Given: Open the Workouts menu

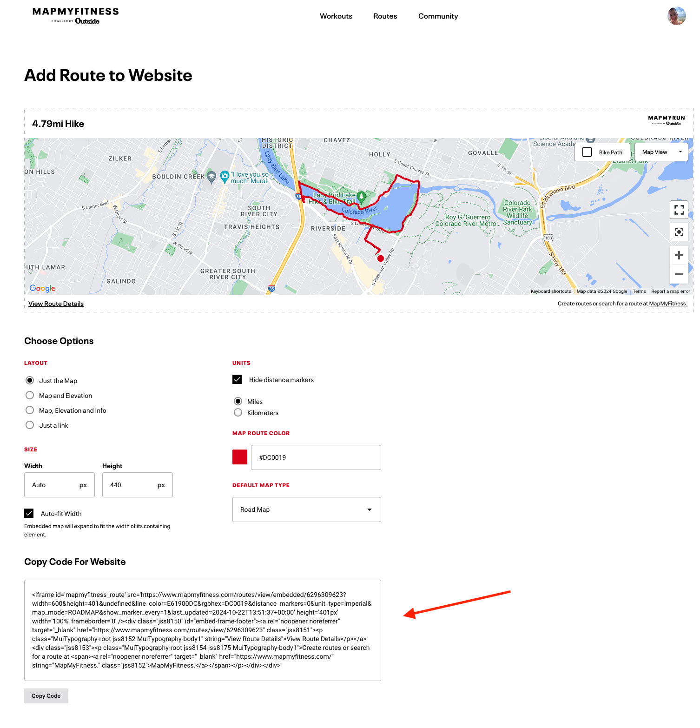Looking at the screenshot, I should coord(336,16).
